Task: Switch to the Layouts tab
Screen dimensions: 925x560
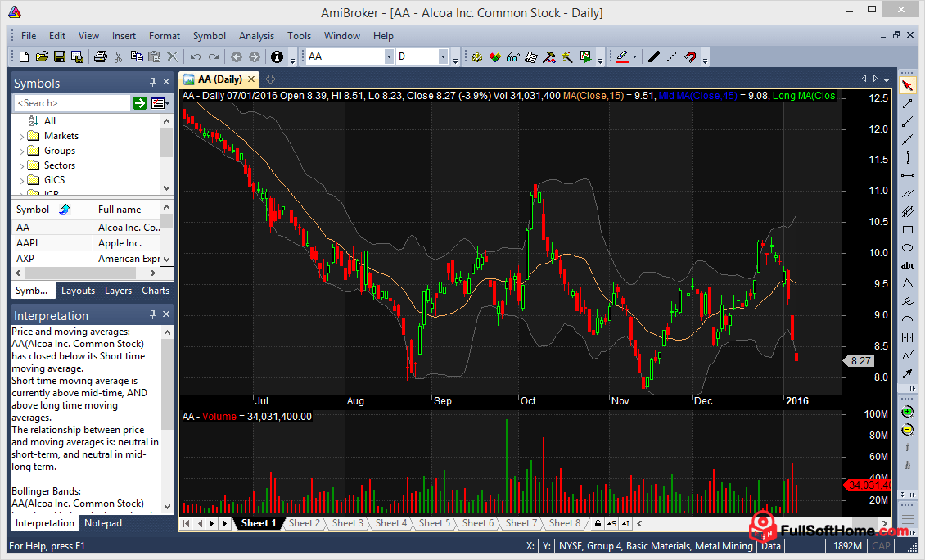Action: pyautogui.click(x=78, y=291)
